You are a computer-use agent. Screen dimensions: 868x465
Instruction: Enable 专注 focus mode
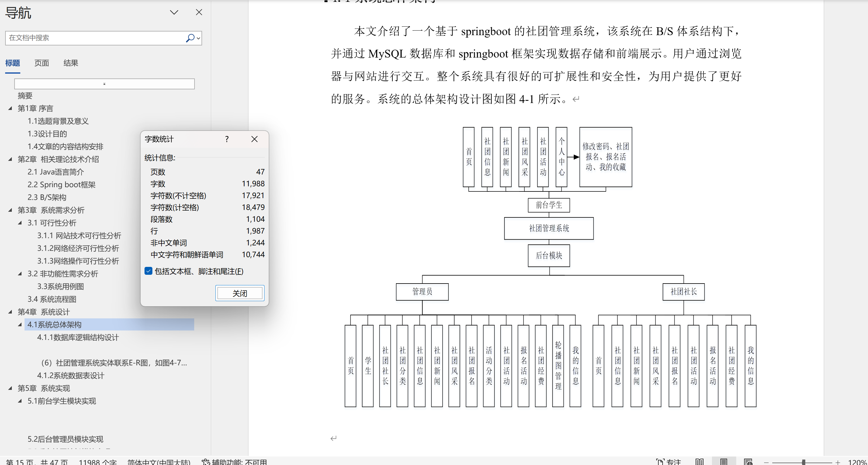point(669,462)
